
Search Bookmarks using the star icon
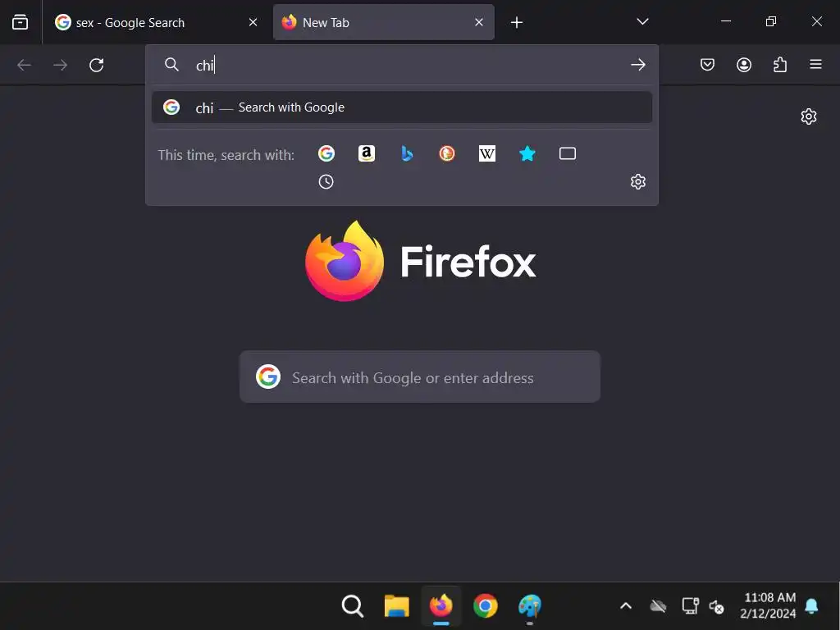527,153
